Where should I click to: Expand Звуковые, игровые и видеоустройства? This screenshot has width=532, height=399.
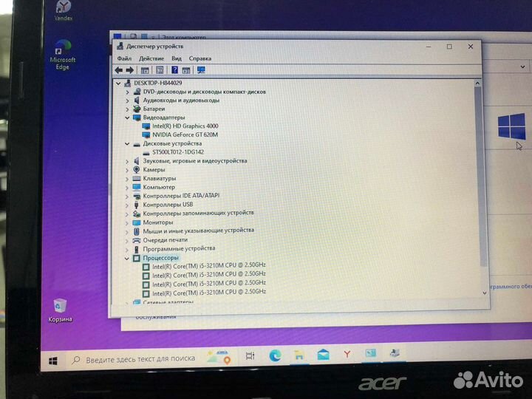click(x=127, y=161)
